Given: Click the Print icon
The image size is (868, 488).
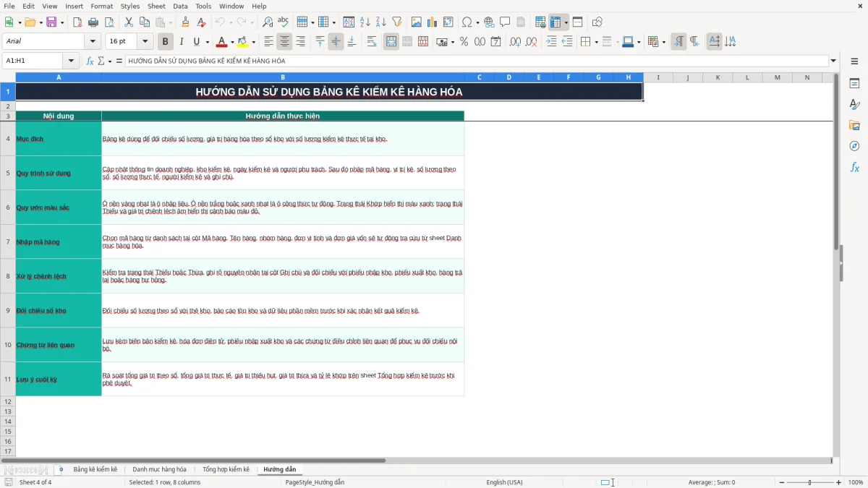Looking at the screenshot, I should click(x=95, y=22).
